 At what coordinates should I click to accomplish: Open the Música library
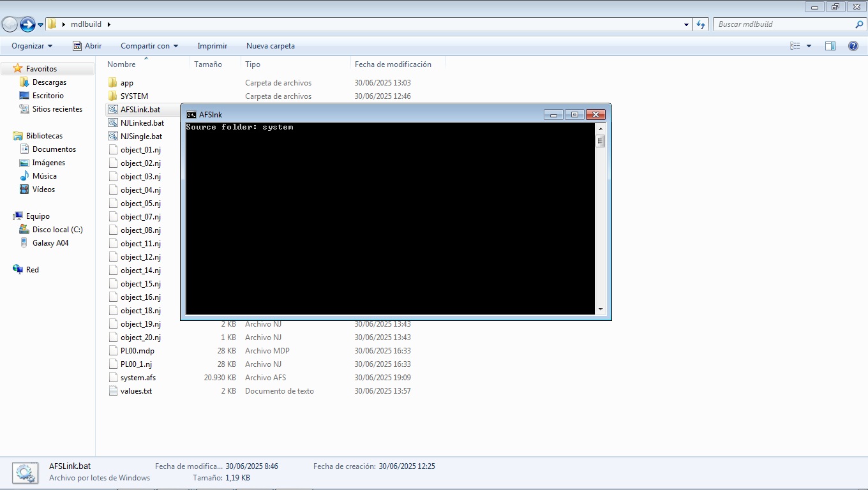coord(45,176)
